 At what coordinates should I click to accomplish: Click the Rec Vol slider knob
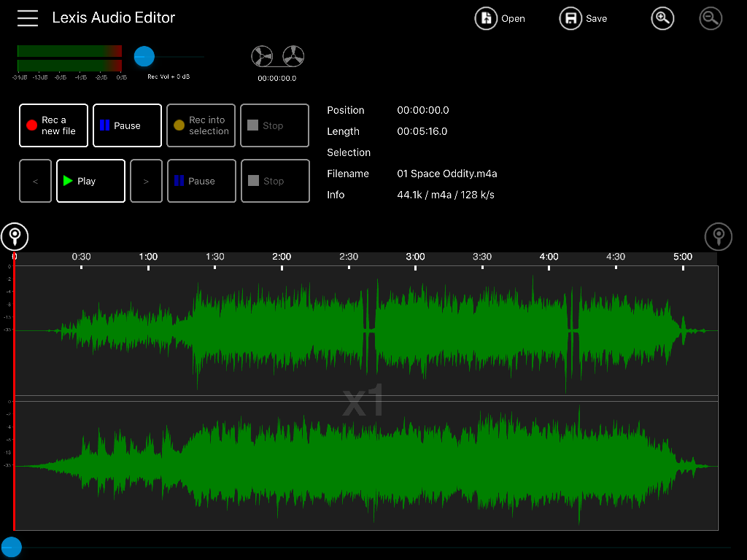click(144, 57)
